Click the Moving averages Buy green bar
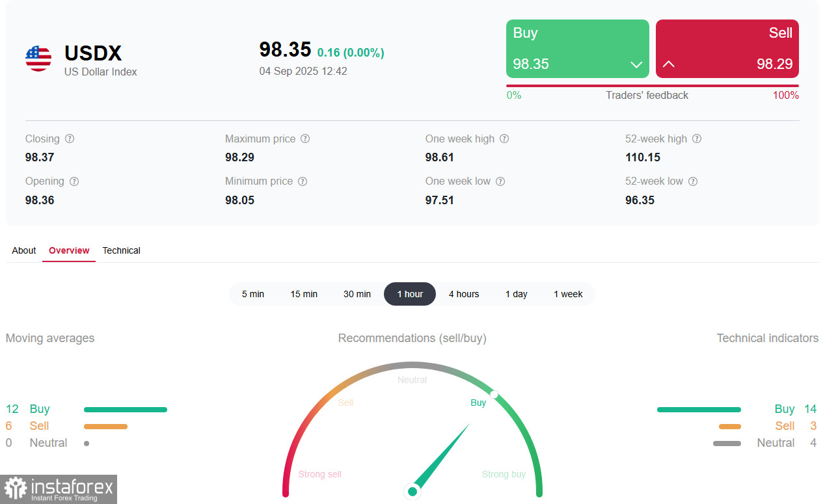This screenshot has height=504, width=825. 126,410
